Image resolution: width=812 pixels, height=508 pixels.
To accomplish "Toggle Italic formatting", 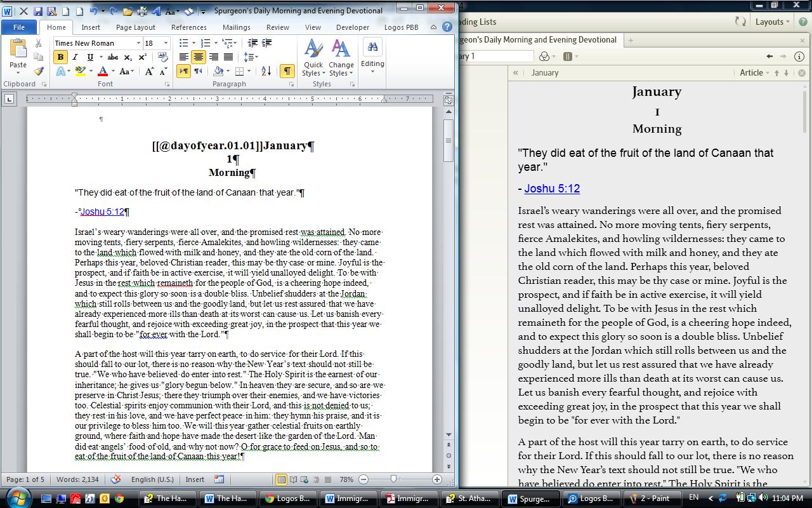I will coord(74,57).
